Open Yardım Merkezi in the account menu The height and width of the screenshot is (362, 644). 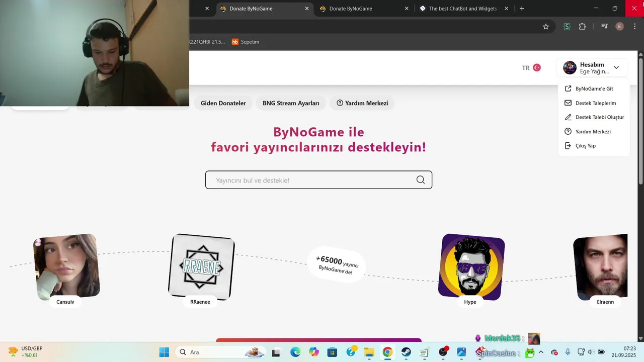click(x=594, y=131)
